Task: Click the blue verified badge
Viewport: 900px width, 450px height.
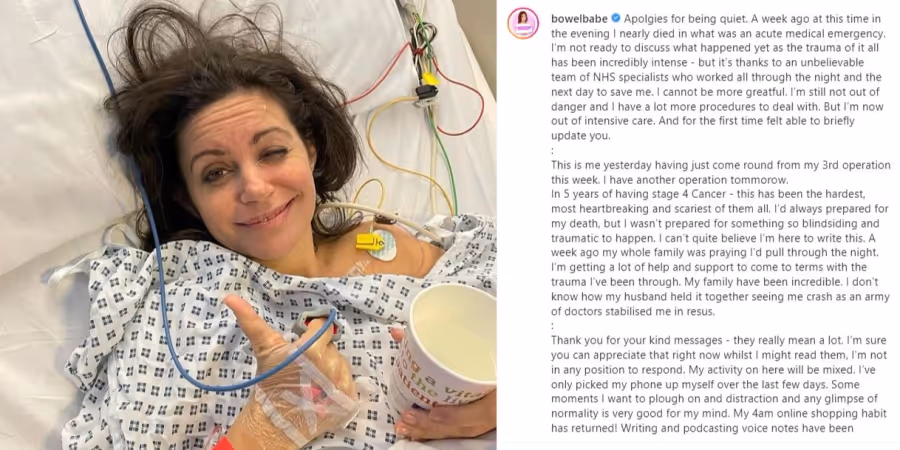Action: (614, 18)
